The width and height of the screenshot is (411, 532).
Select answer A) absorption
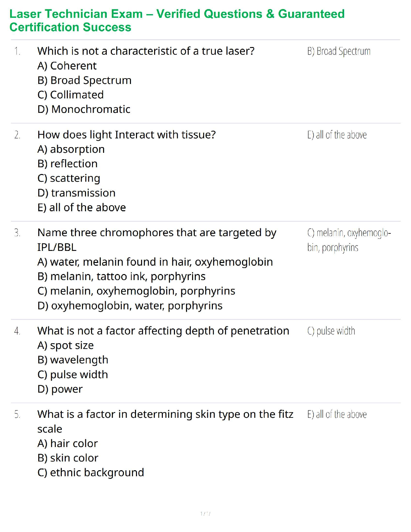point(71,149)
